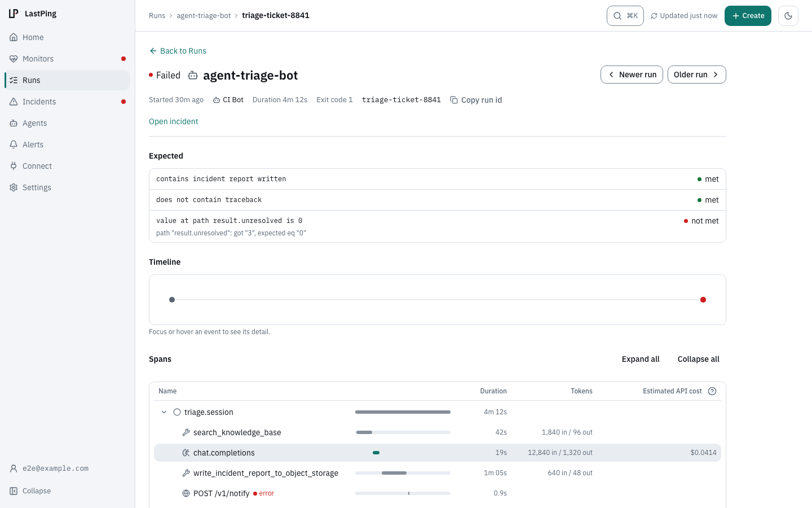Go to the Newer run
812x508 pixels.
coord(632,75)
